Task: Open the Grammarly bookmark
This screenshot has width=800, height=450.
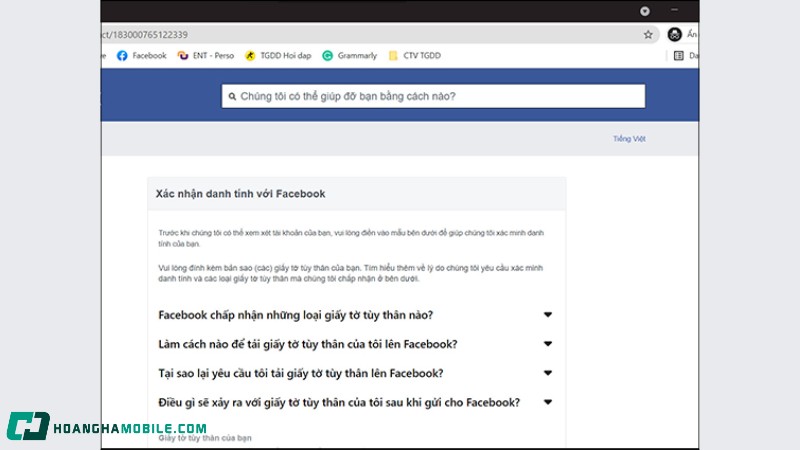Action: pos(349,56)
